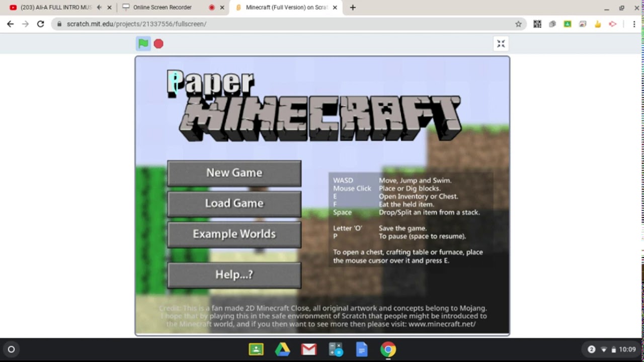Screen dimensions: 644x362
Task: Open the gray cubes extension icon
Action: tap(552, 24)
